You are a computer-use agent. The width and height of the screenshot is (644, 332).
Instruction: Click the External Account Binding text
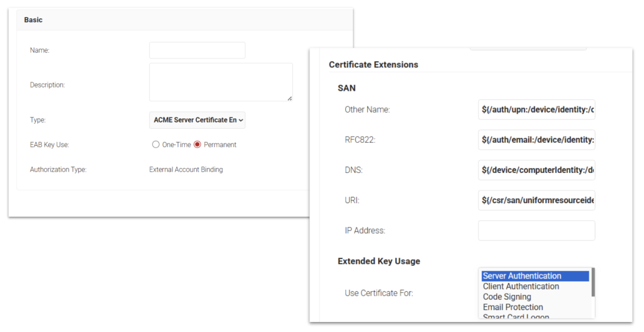(x=186, y=170)
